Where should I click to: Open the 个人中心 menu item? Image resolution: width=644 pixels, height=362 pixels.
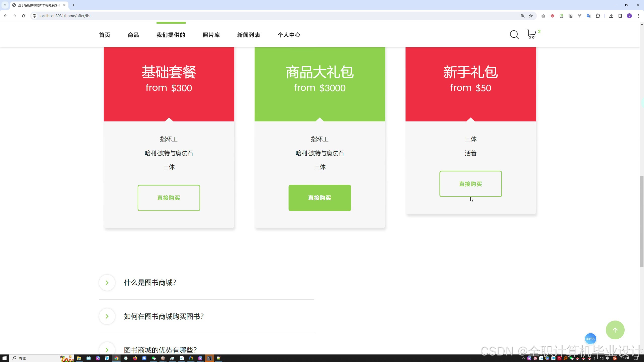(x=289, y=35)
